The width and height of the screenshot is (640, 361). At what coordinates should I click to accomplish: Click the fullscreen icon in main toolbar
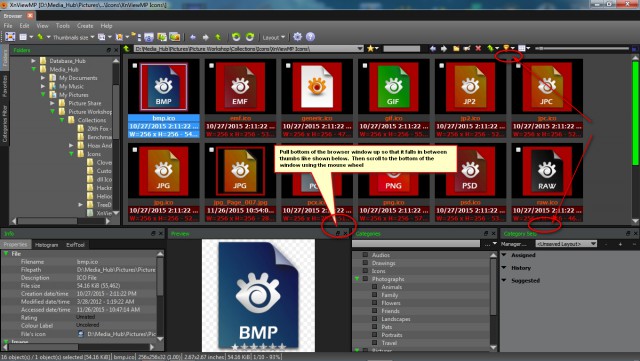pos(10,37)
